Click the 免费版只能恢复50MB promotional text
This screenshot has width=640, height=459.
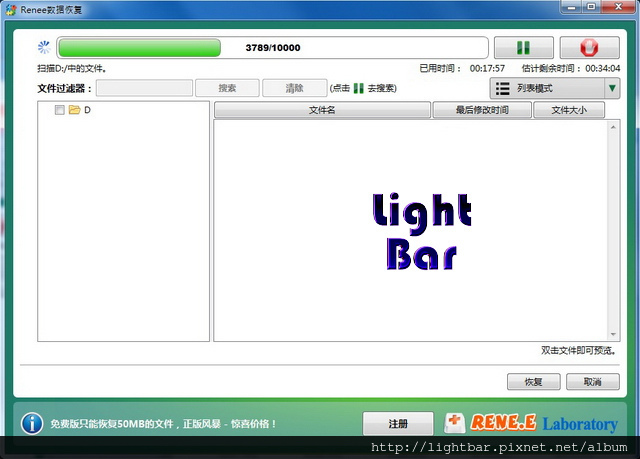tap(163, 424)
